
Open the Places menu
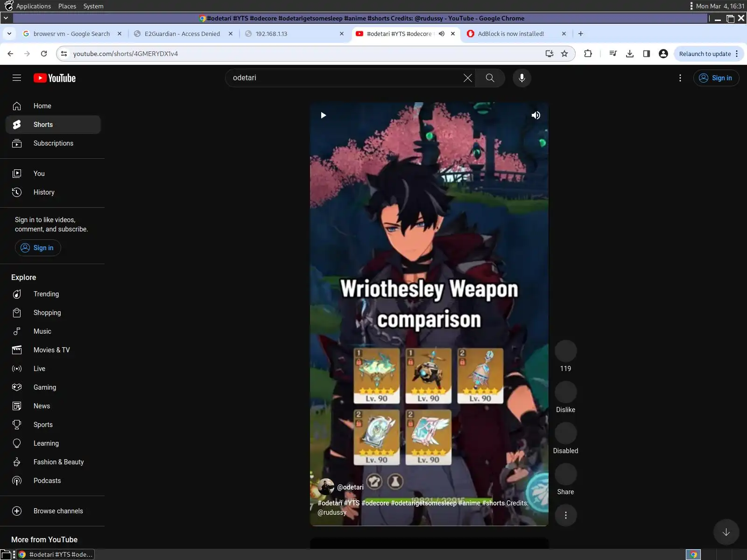[x=67, y=6]
